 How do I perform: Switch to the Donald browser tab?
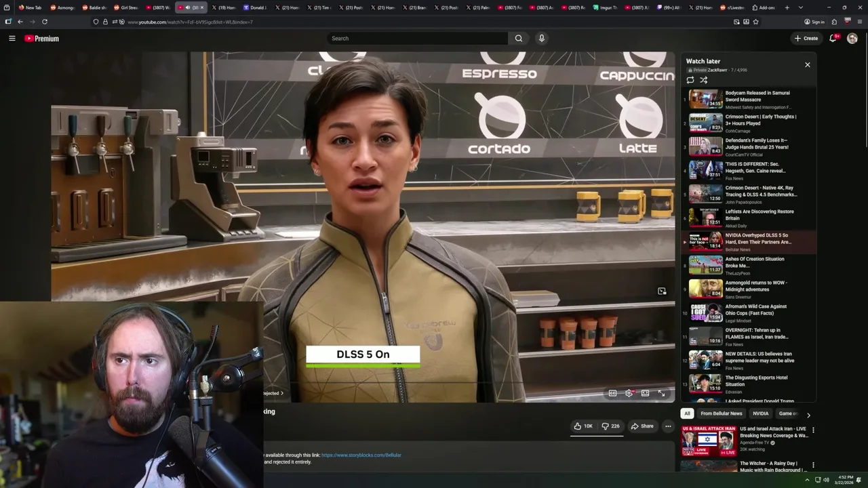pos(255,7)
